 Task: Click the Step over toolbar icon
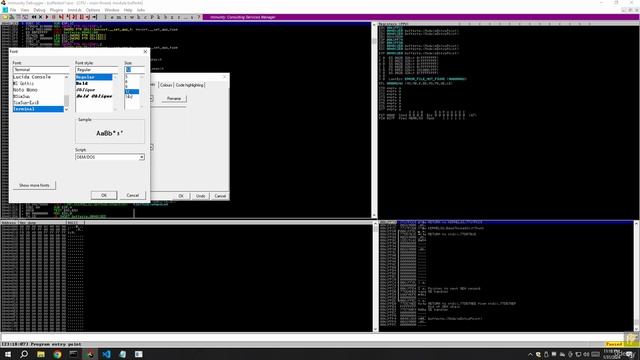(x=68, y=17)
